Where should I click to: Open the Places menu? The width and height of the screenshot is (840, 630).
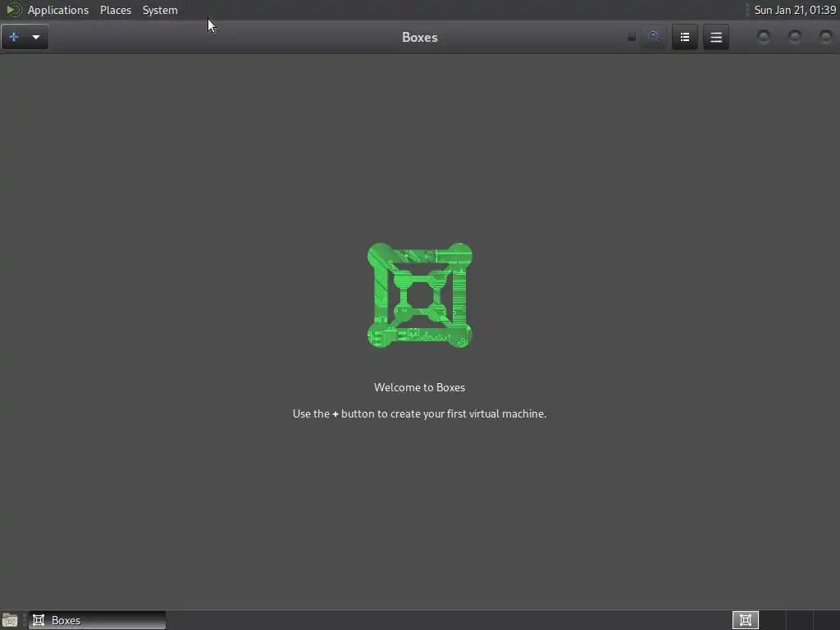click(116, 10)
